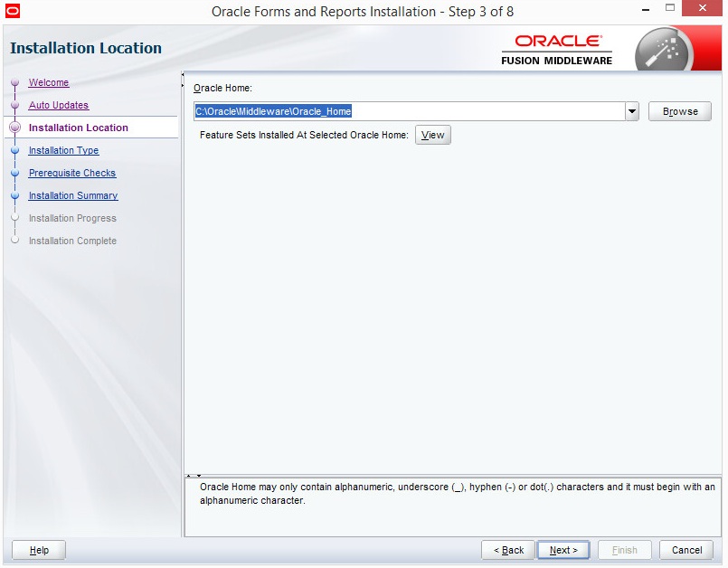Jump to the Installation Type step
Screen dimensions: 728x568
(x=63, y=150)
